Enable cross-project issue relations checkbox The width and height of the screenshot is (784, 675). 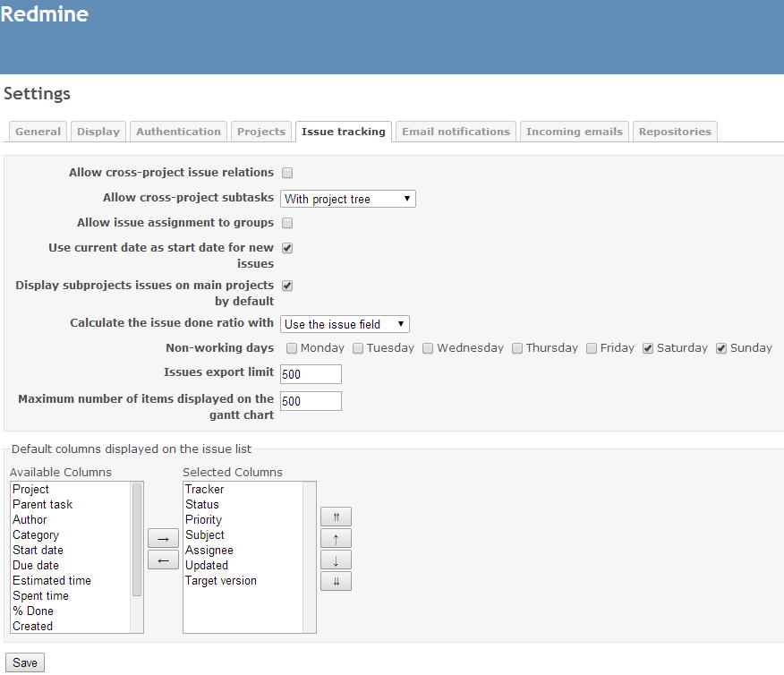(x=287, y=173)
